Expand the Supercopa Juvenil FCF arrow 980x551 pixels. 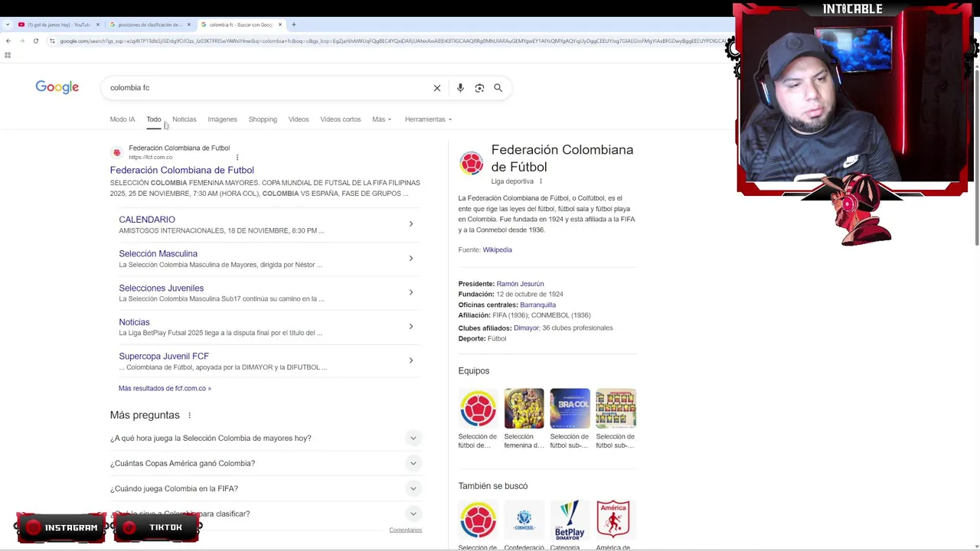click(x=411, y=360)
